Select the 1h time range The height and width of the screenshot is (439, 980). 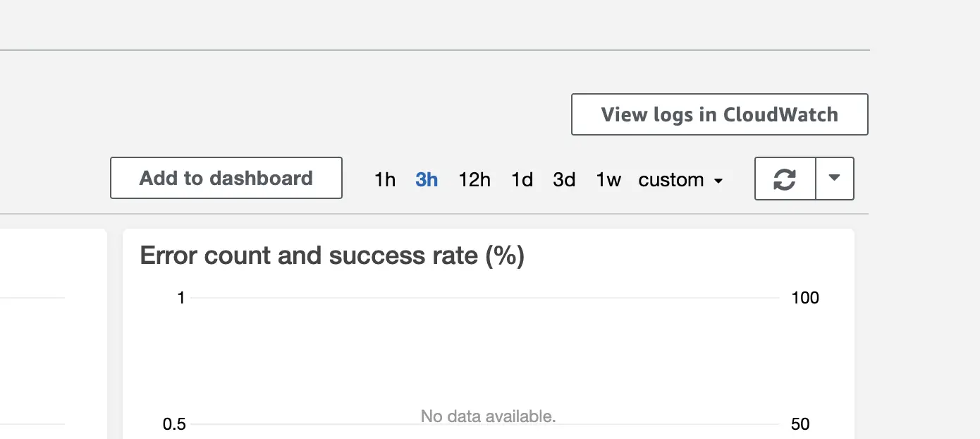click(385, 179)
